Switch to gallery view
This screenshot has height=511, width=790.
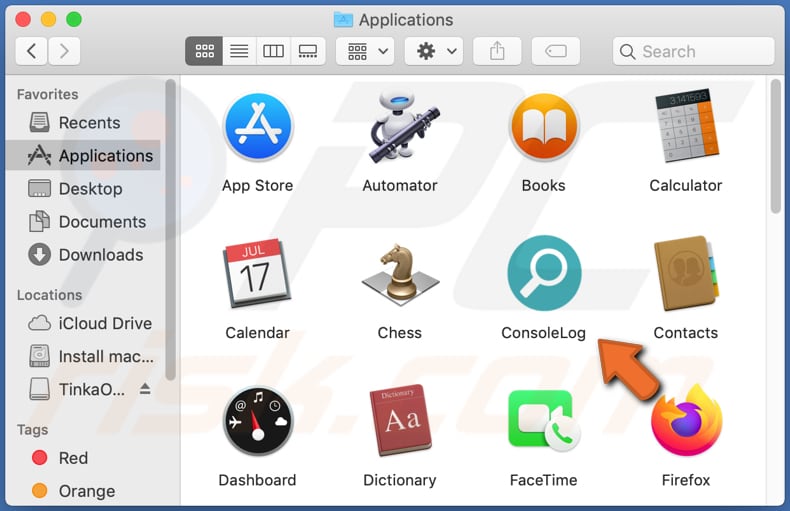(308, 51)
